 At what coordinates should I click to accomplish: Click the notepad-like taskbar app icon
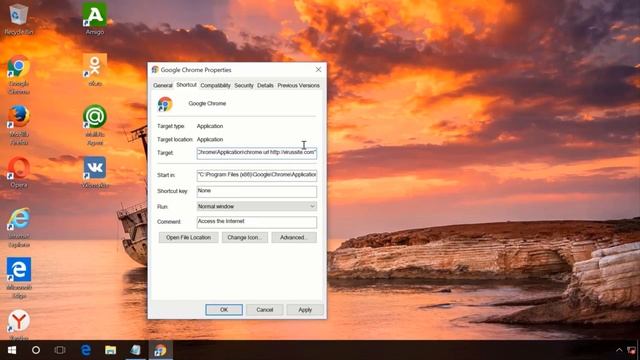click(136, 350)
